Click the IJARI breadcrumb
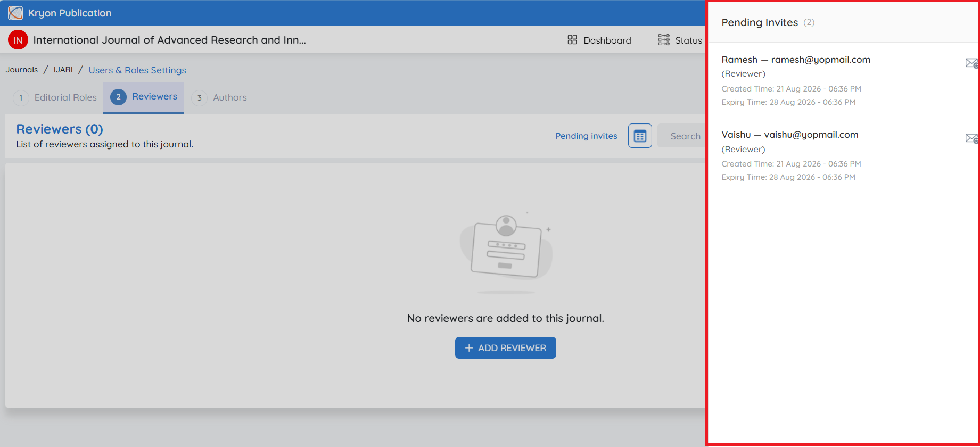This screenshot has width=980, height=447. coord(63,70)
